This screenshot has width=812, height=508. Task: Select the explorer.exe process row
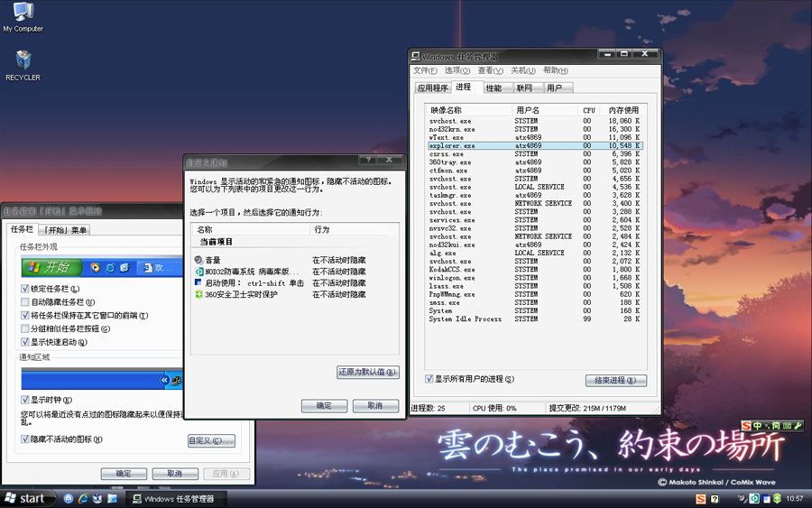[452, 145]
